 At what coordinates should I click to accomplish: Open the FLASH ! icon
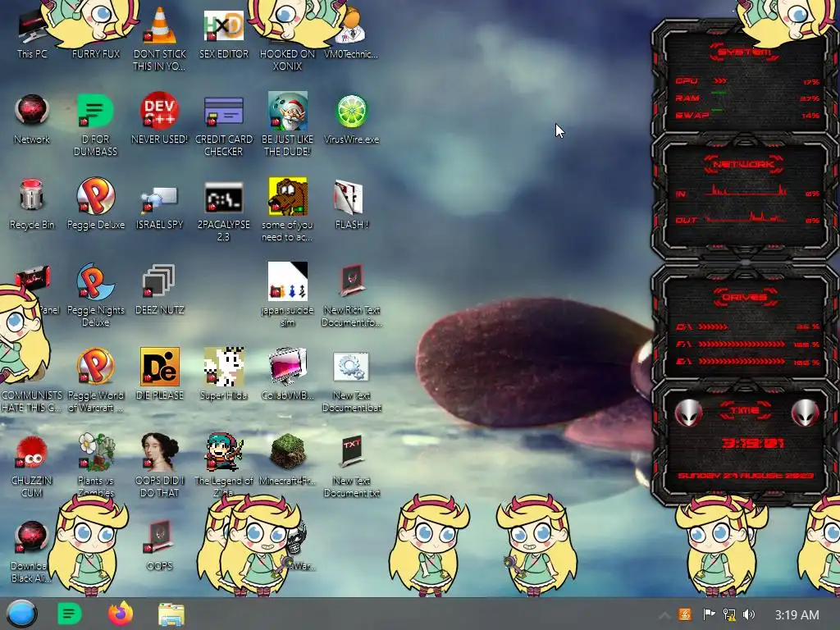pyautogui.click(x=351, y=204)
